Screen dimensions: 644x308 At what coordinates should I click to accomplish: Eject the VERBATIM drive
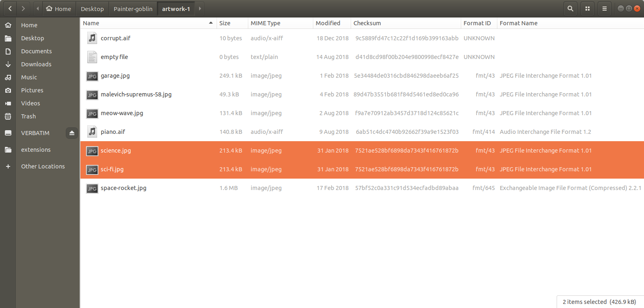pyautogui.click(x=72, y=133)
